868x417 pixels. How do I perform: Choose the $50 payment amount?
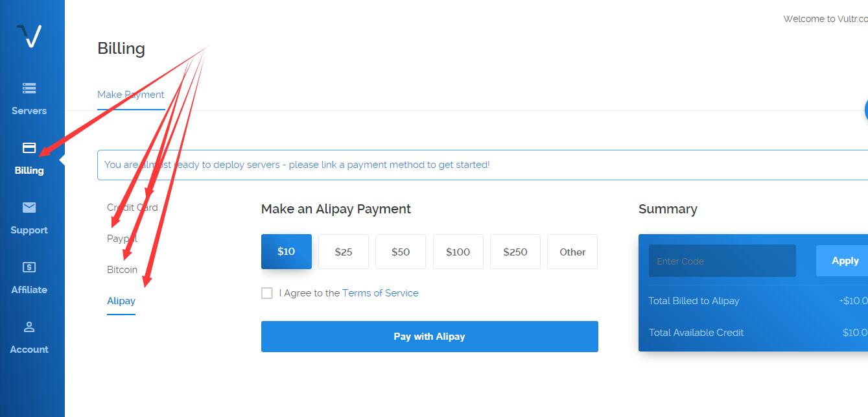[401, 252]
